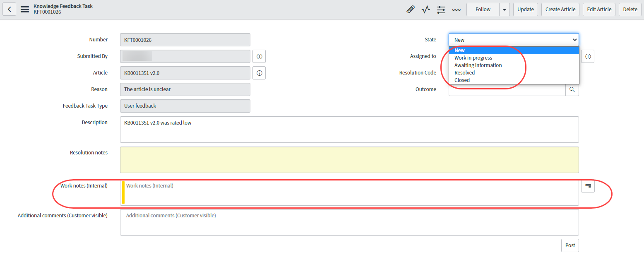This screenshot has width=644, height=255.
Task: Select Work in progress from State list
Action: pos(473,58)
